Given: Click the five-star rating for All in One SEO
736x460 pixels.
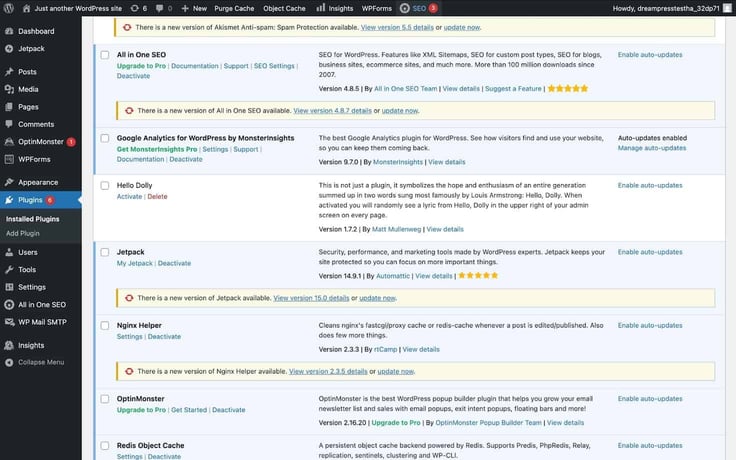Looking at the screenshot, I should pos(568,88).
